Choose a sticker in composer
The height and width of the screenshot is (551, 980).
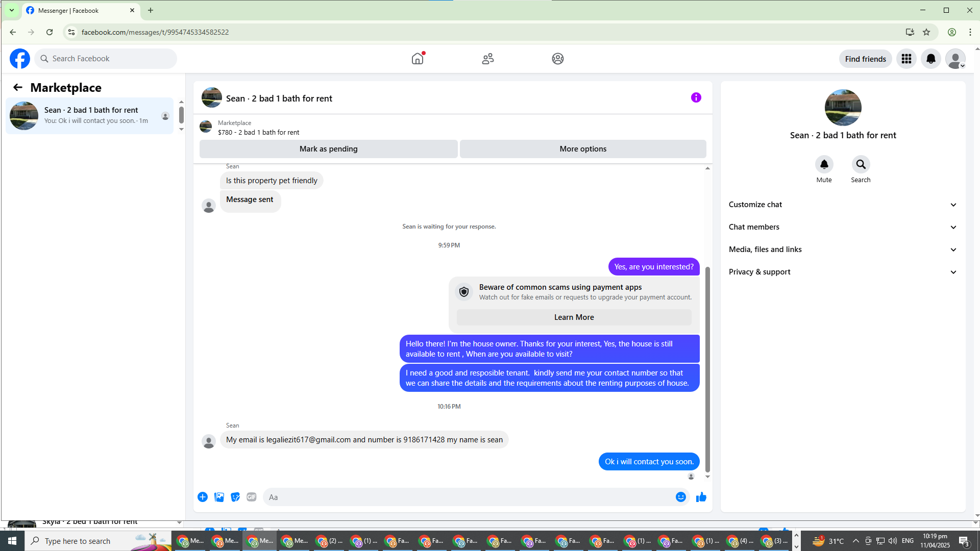(235, 497)
